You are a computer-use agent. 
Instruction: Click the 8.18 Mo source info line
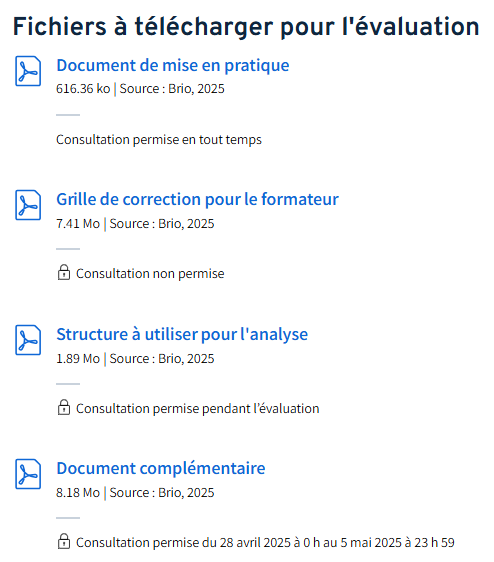tap(135, 493)
